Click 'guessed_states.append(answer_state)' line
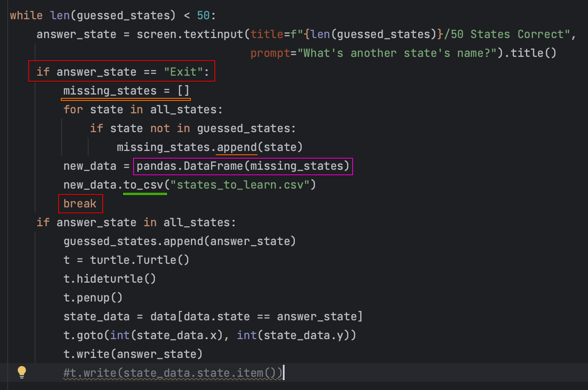Viewport: 588px width, 390px height. [x=180, y=242]
